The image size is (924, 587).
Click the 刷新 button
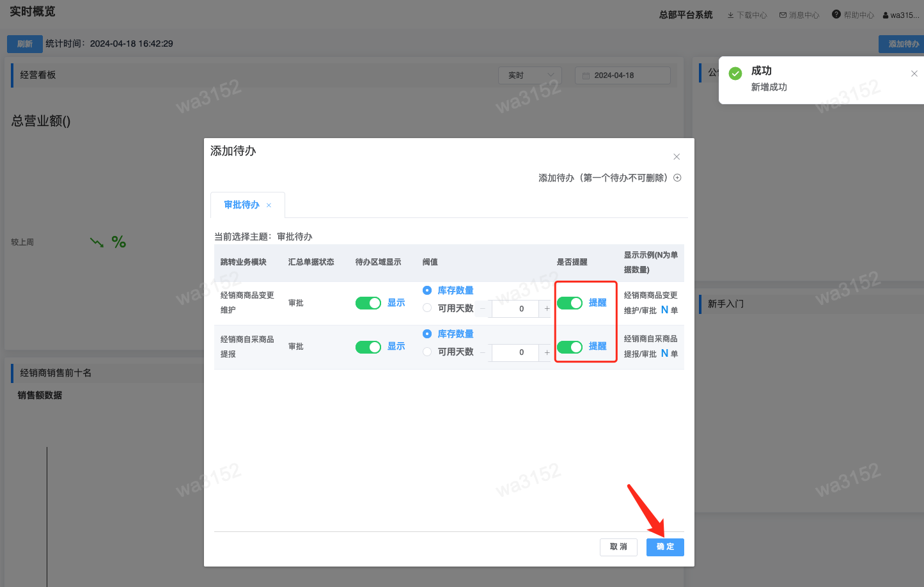[x=25, y=44]
